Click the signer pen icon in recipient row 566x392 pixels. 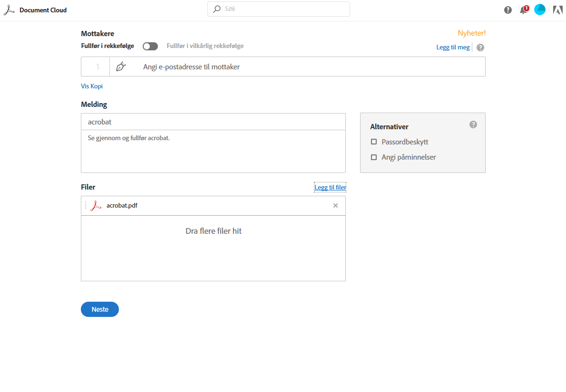[121, 67]
